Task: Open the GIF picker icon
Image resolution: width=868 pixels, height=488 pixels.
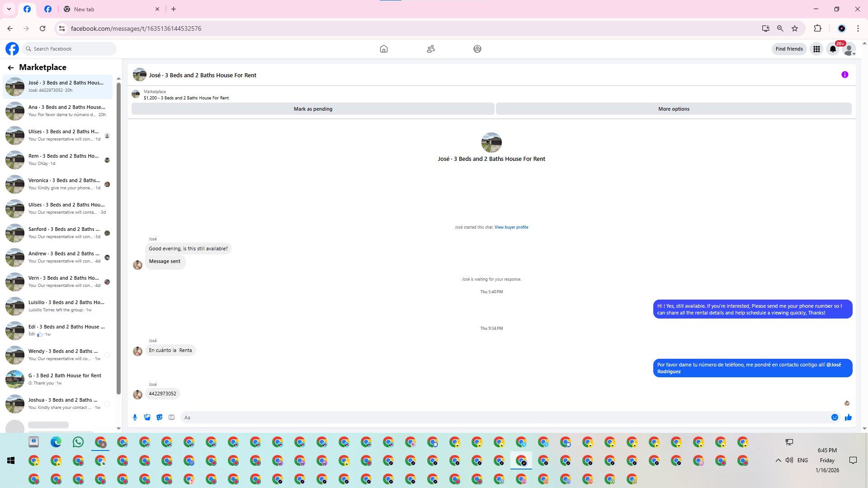Action: tap(171, 418)
